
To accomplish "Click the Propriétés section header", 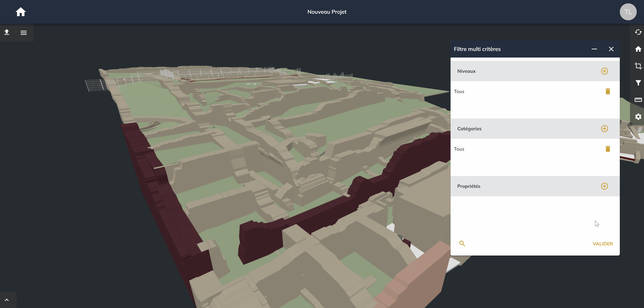I will coord(535,186).
